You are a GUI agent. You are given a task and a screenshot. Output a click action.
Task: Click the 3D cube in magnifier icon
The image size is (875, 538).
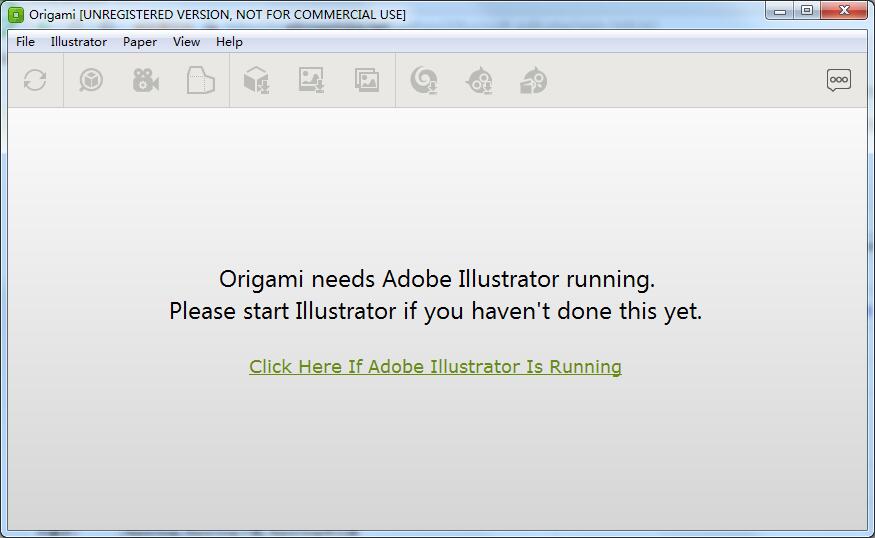click(91, 80)
